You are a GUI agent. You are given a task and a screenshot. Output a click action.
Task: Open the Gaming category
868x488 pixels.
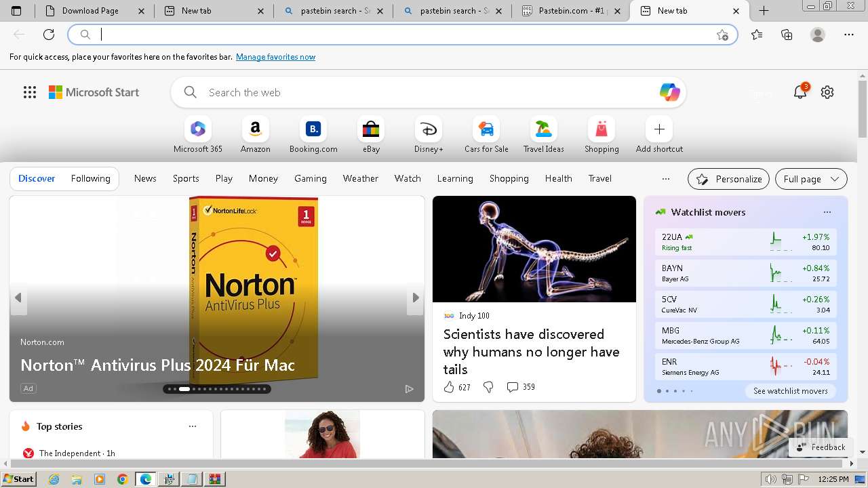tap(311, 178)
